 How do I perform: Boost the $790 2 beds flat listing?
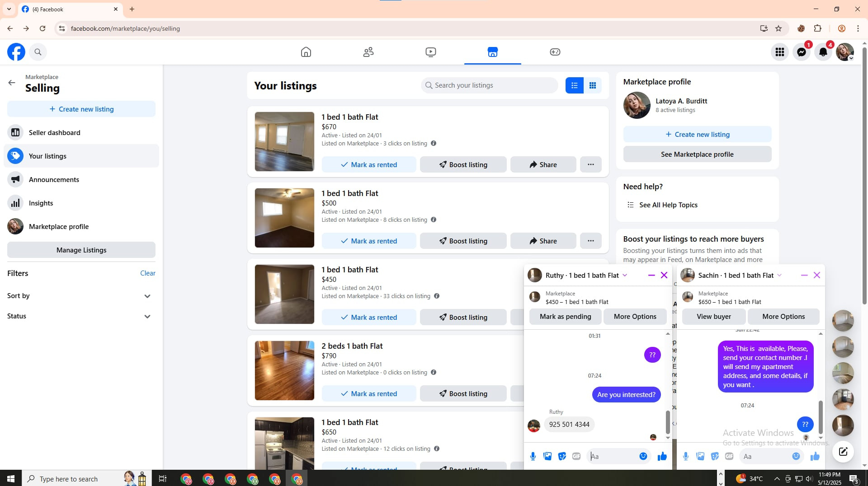pos(463,393)
